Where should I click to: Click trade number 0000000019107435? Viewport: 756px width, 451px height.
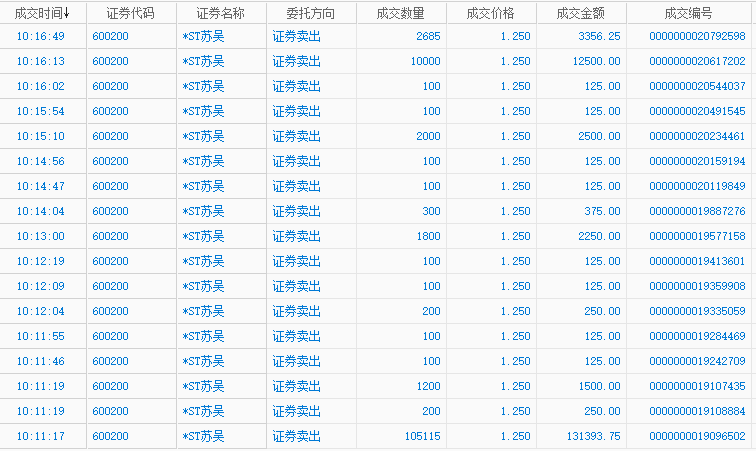697,386
